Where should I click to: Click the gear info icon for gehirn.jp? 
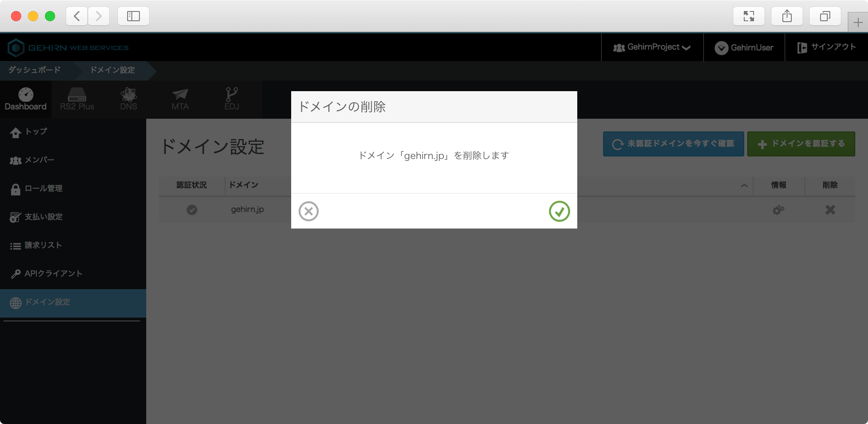[x=778, y=210]
